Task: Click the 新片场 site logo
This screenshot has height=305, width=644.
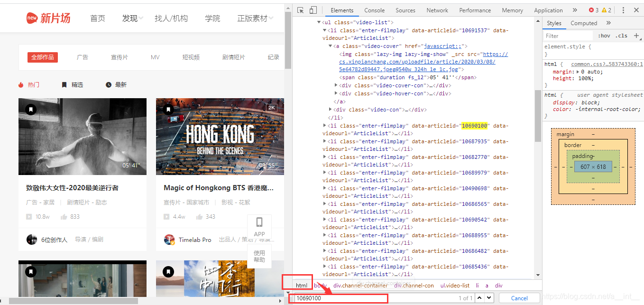Action: (48, 18)
